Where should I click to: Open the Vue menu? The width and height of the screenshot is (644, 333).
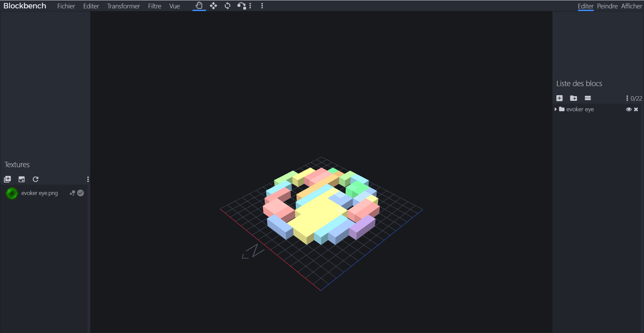pyautogui.click(x=174, y=6)
